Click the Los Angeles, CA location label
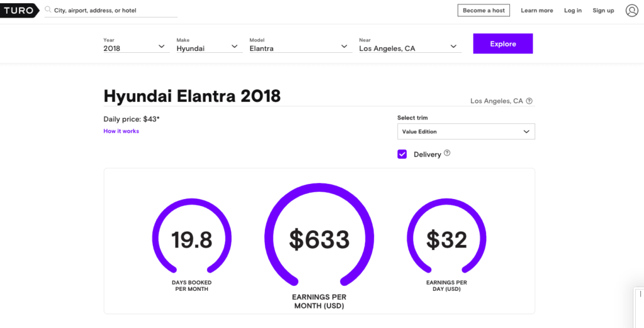644x328 pixels. (497, 101)
